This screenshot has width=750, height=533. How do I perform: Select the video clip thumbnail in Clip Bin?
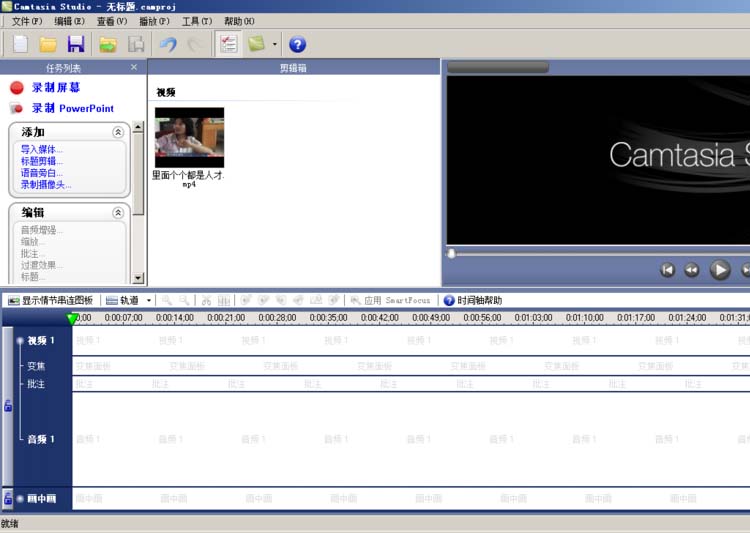[x=189, y=137]
